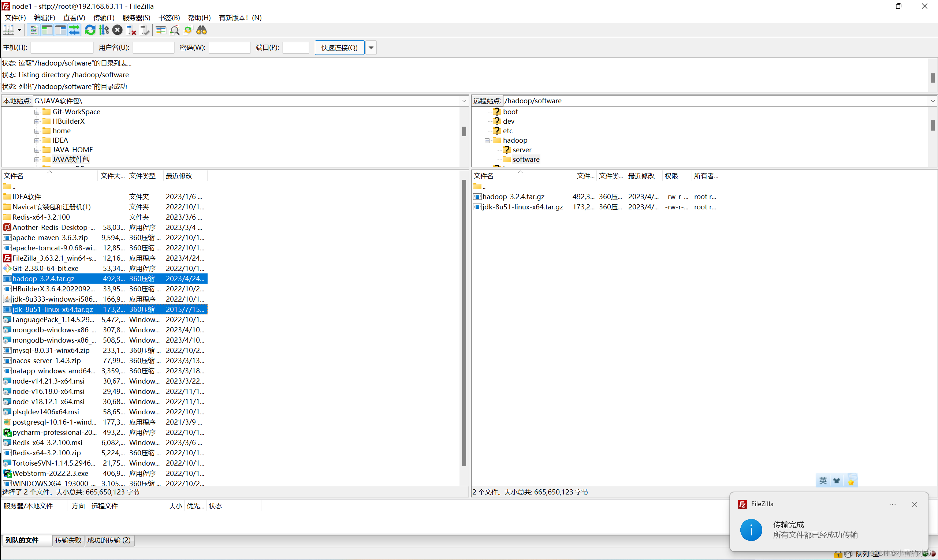Toggle the message log display
The width and height of the screenshot is (938, 560).
pos(34,30)
